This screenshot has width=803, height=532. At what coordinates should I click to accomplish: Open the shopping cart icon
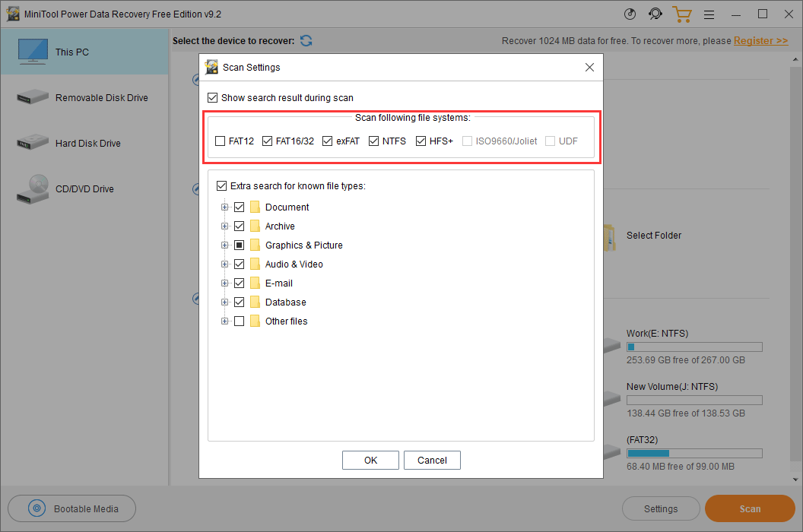pyautogui.click(x=681, y=14)
